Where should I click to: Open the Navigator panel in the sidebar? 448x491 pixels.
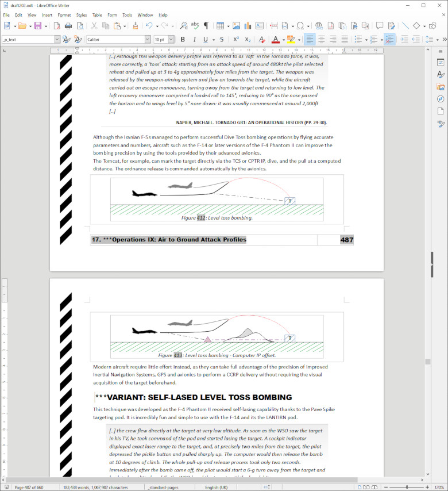[441, 99]
